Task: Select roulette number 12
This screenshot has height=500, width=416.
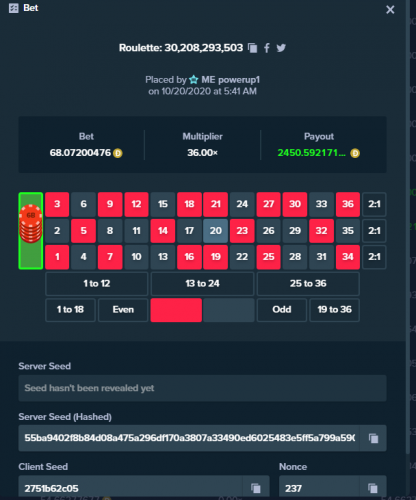Action: coord(136,204)
